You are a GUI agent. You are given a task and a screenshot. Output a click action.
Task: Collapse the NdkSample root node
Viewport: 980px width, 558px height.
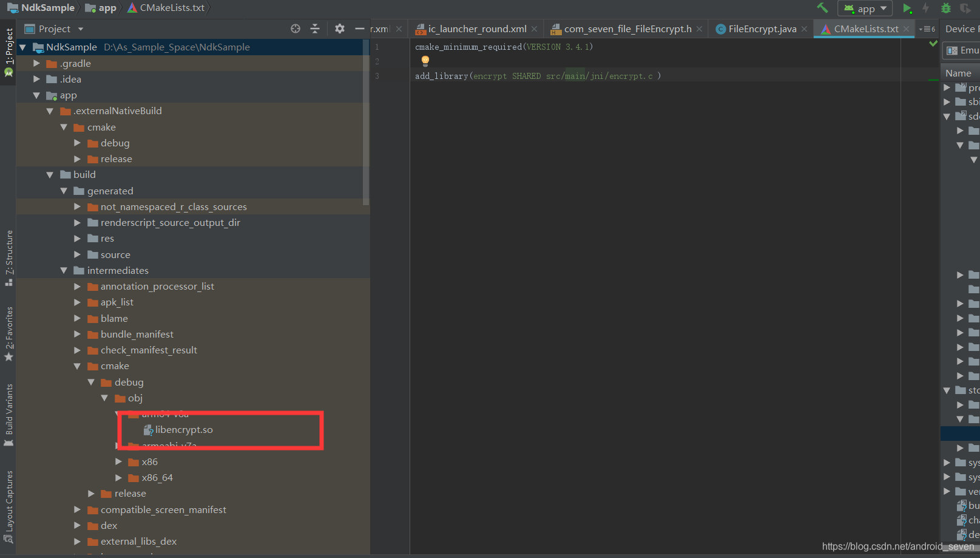(23, 47)
